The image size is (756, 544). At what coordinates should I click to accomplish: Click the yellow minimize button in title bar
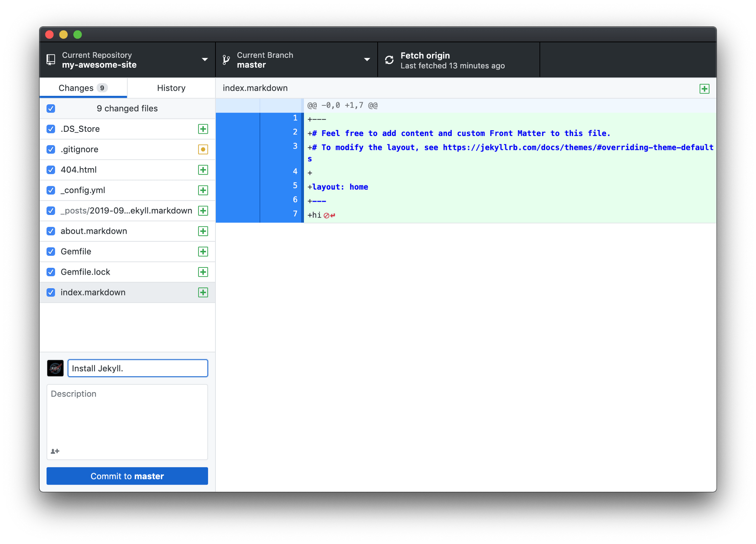point(64,34)
